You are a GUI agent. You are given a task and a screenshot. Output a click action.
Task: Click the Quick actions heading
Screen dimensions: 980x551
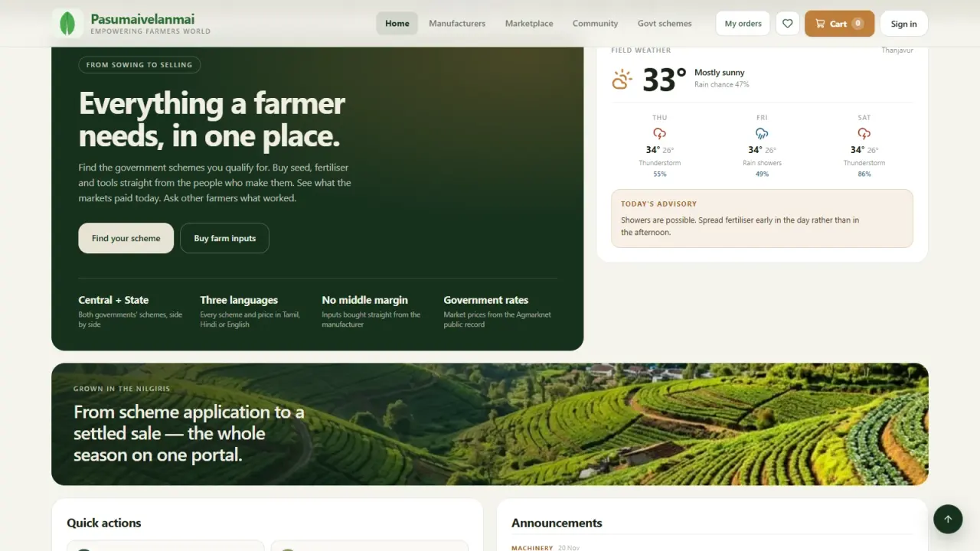pos(104,523)
